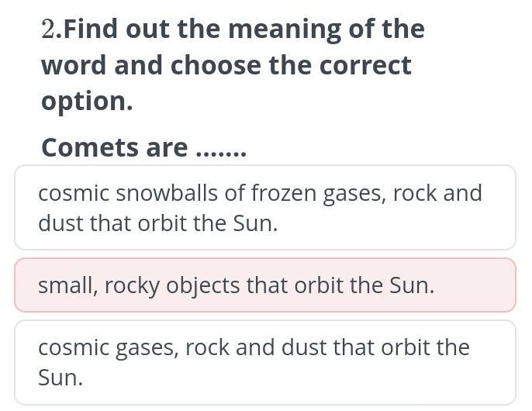Click the word 'small,' in the highlighted option
532x411 pixels.
tap(66, 286)
